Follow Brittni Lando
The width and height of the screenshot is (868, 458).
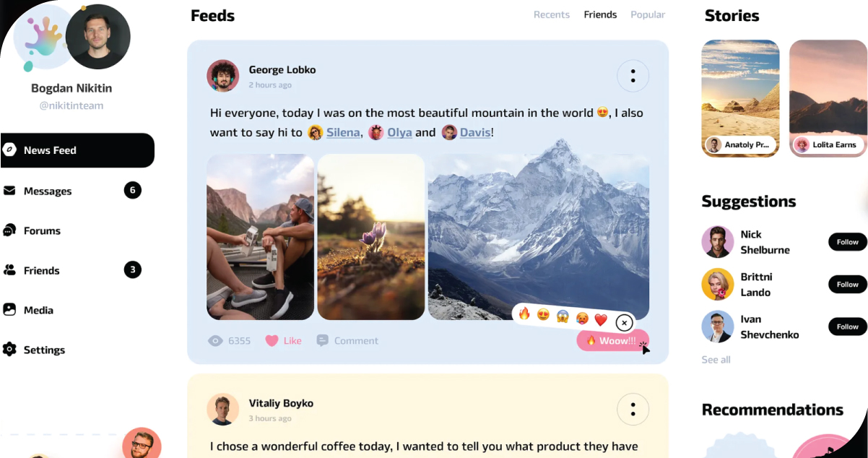click(846, 284)
